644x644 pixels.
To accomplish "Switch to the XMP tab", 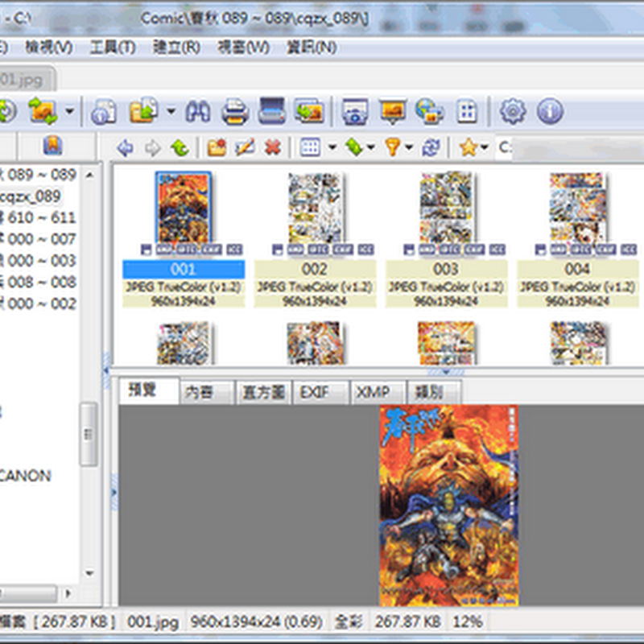I will 378,392.
